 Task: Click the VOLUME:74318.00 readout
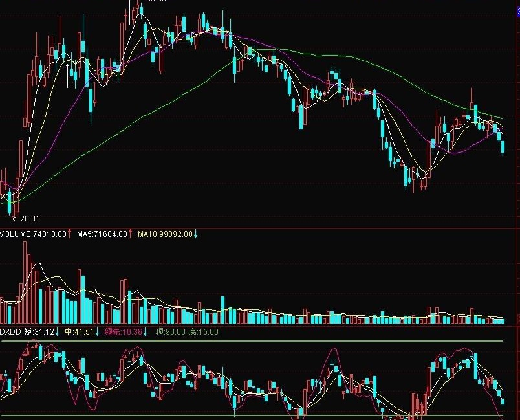pos(33,234)
